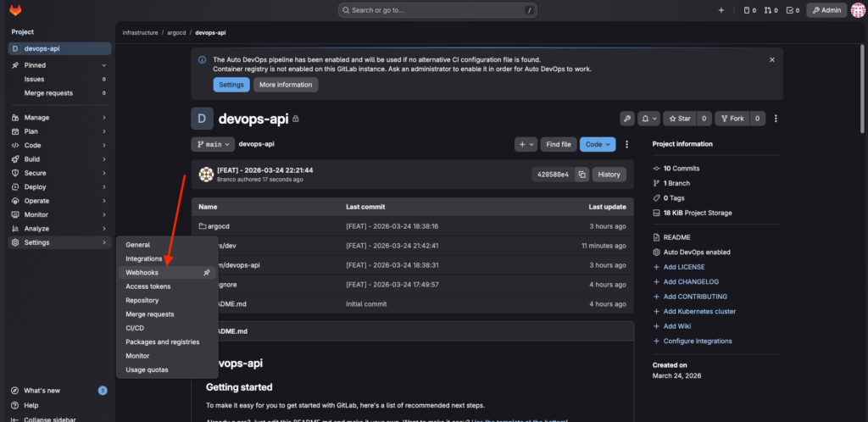Open the merge requests counter in top bar
Screen dimensions: 868x422
pyautogui.click(x=771, y=10)
